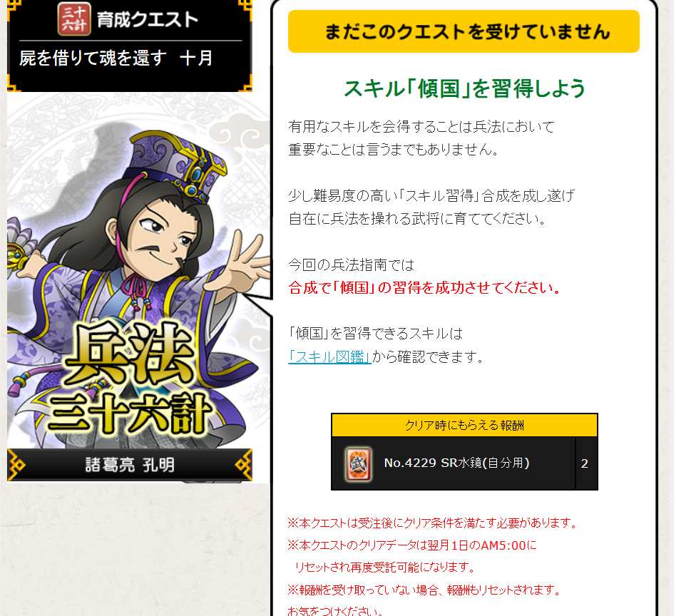The image size is (676, 616).
Task: Click the クリア時にもらえる報酬 header bar
Action: [x=465, y=426]
